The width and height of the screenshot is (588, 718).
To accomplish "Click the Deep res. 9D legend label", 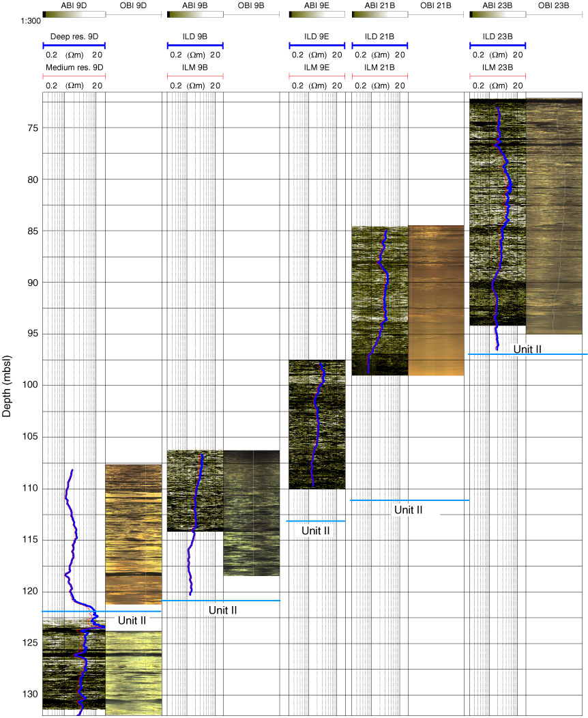I will click(74, 36).
